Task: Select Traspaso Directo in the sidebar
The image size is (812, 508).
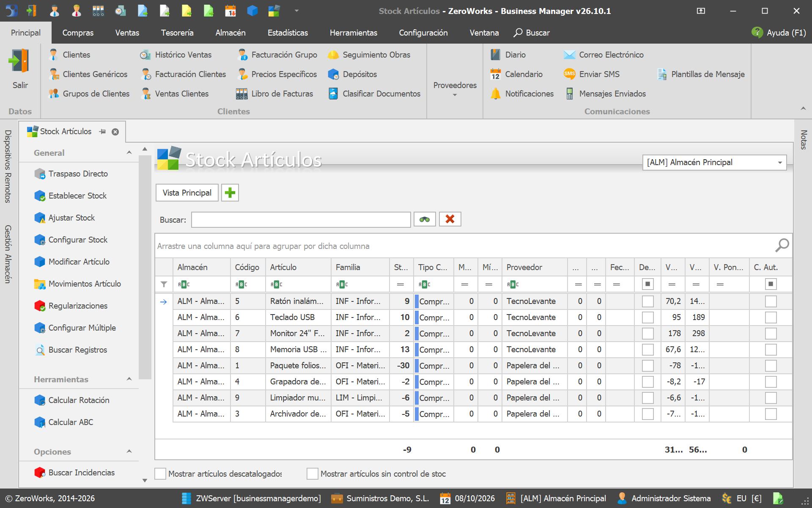Action: [x=71, y=174]
